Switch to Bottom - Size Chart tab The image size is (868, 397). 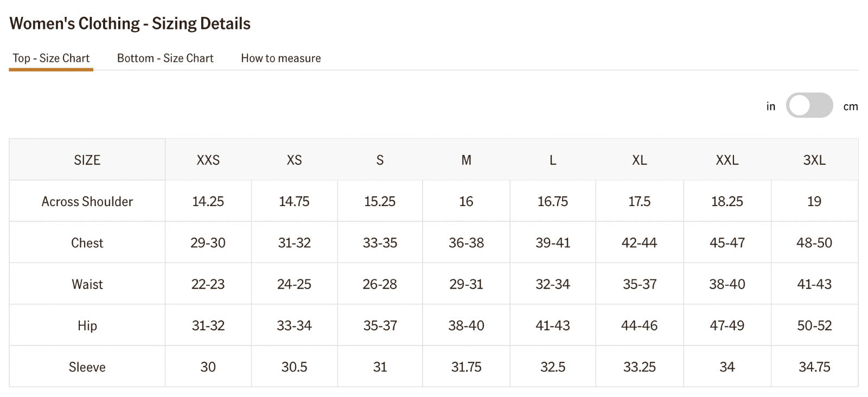point(165,58)
